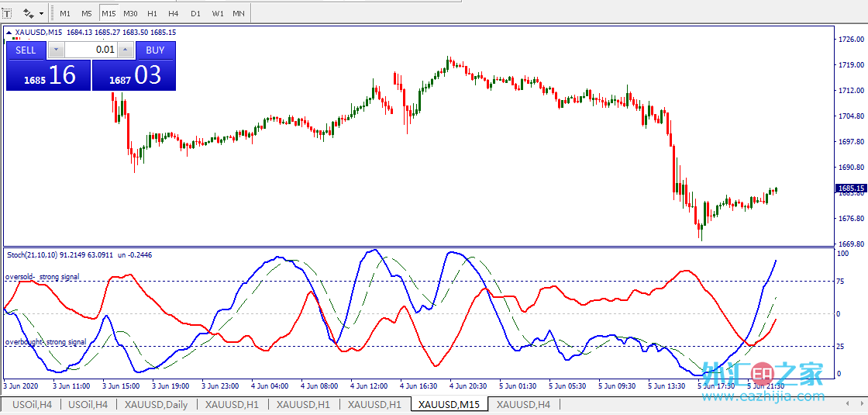Click the timeframe toolbar drag handle
Screen dimensions: 868x415
pyautogui.click(x=51, y=12)
